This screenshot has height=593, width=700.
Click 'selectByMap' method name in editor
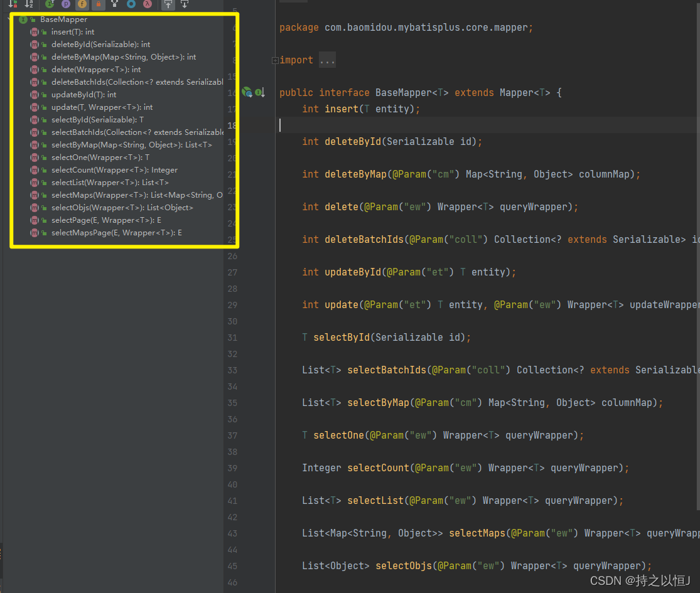(x=378, y=402)
